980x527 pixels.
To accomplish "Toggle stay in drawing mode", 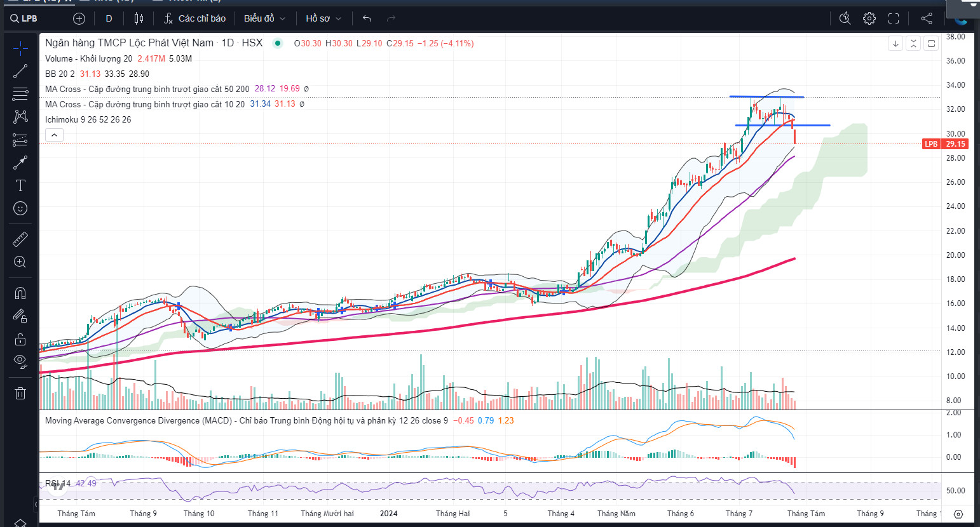I will click(x=20, y=316).
